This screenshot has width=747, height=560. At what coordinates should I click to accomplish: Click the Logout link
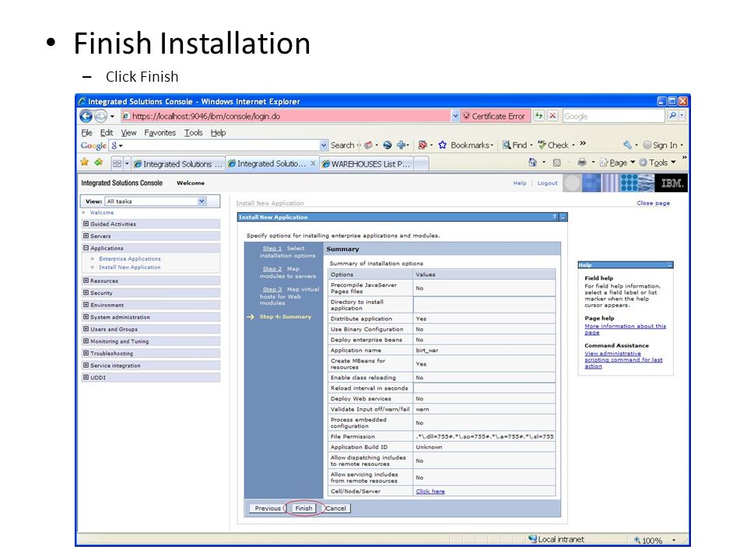(x=547, y=183)
